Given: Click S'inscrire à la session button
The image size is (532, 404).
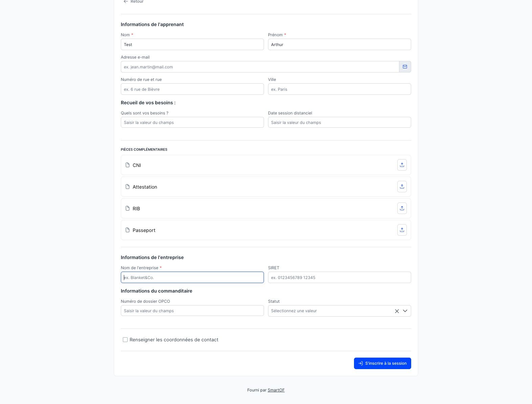Looking at the screenshot, I should 382,363.
